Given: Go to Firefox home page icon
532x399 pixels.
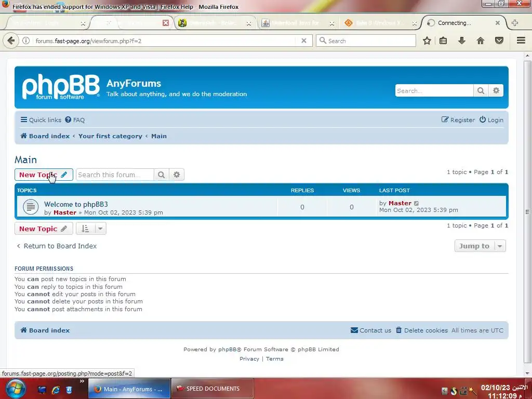Looking at the screenshot, I should [481, 41].
